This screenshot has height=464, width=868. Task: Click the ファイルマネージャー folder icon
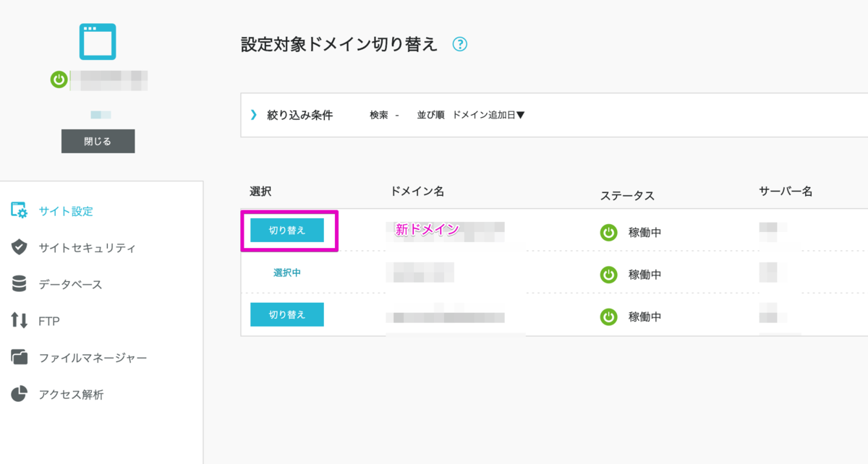pyautogui.click(x=20, y=357)
